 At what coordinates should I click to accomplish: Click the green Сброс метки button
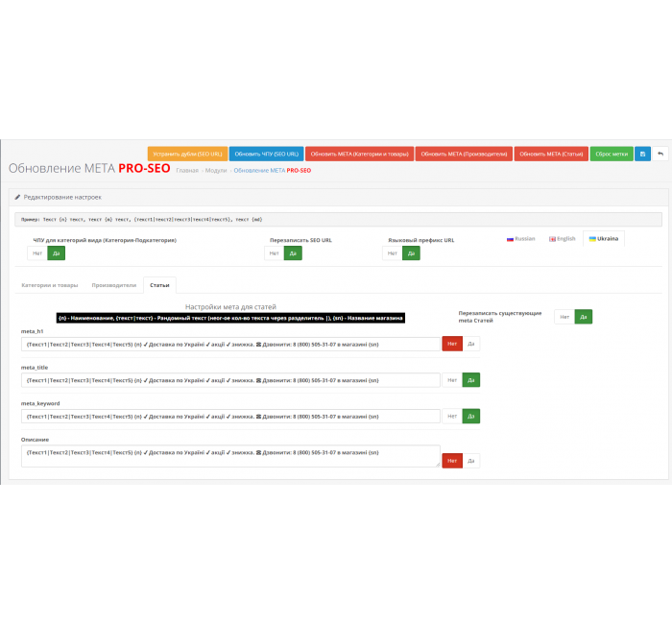point(612,154)
